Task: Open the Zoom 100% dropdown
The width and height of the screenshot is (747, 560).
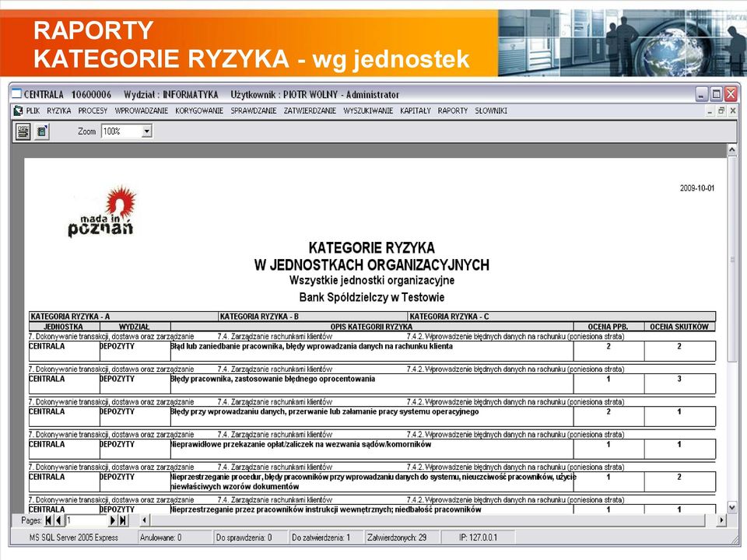Action: tap(147, 131)
